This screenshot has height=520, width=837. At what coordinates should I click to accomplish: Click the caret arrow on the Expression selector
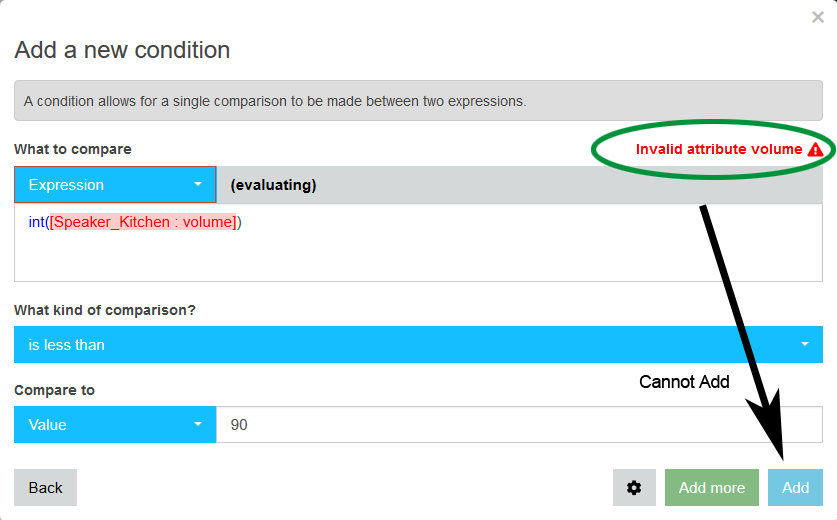198,184
